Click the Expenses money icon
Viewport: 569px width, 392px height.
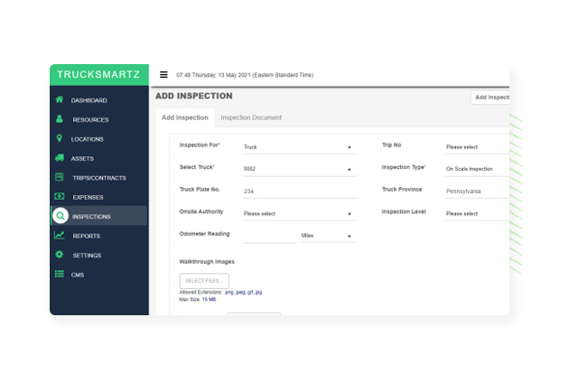pos(59,196)
